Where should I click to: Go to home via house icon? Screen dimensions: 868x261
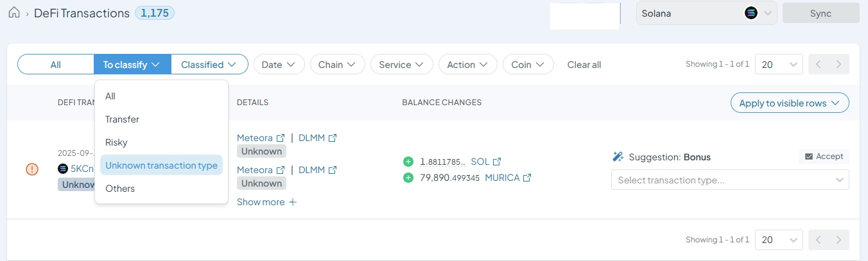[13, 13]
